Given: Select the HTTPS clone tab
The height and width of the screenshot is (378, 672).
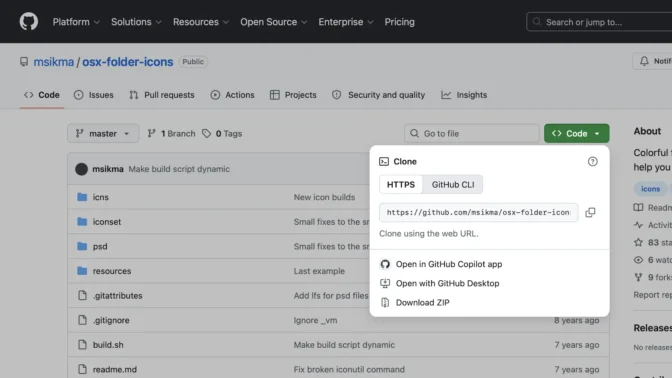Looking at the screenshot, I should coord(401,185).
